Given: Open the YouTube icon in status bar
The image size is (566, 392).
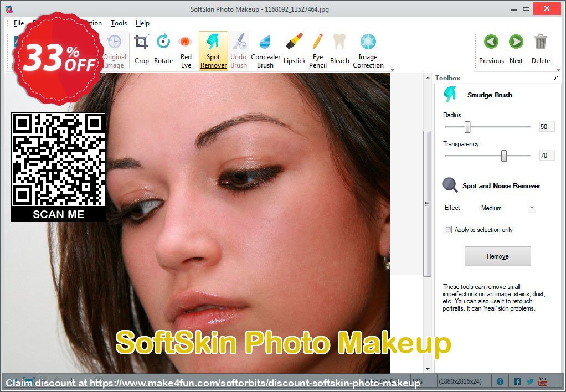Looking at the screenshot, I should point(543,381).
